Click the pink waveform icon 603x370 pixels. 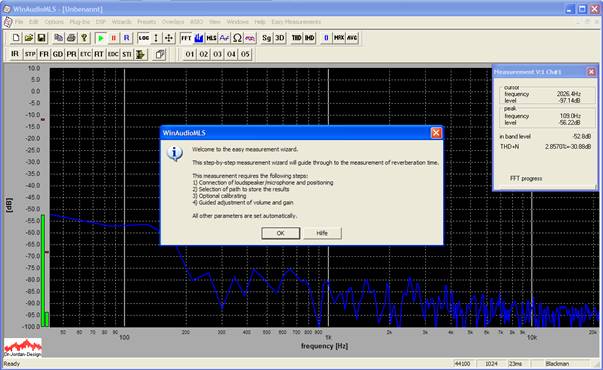pyautogui.click(x=250, y=38)
